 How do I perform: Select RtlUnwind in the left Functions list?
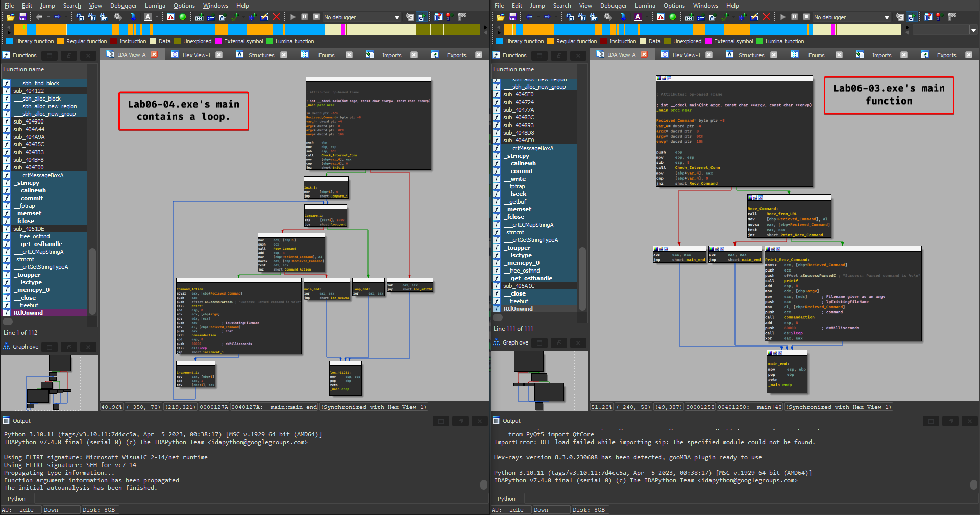(29, 313)
